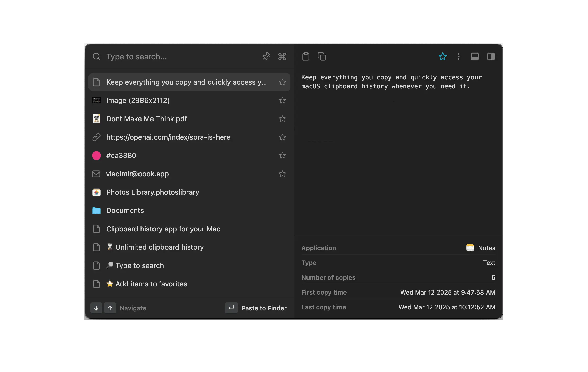Screen dimensions: 588x372
Task: Unfavorite the selected item via the blue star
Action: (443, 56)
